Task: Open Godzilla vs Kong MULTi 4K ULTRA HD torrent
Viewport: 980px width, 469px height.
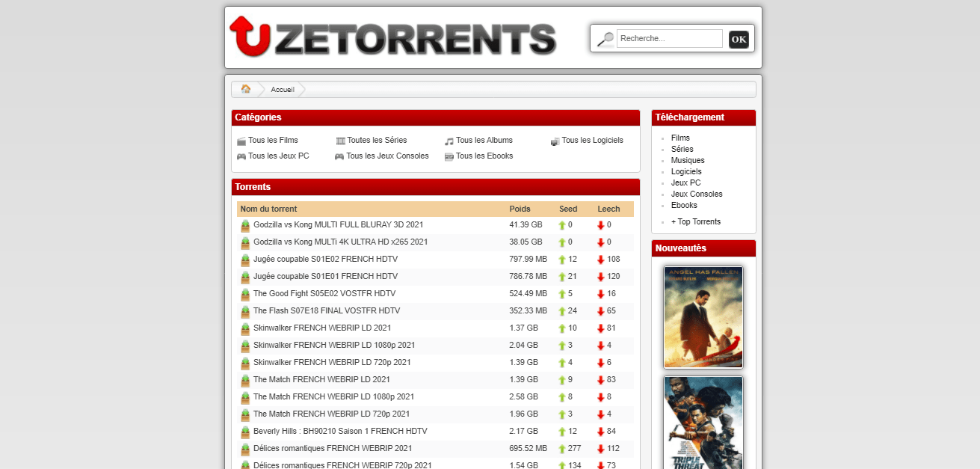Action: [340, 242]
